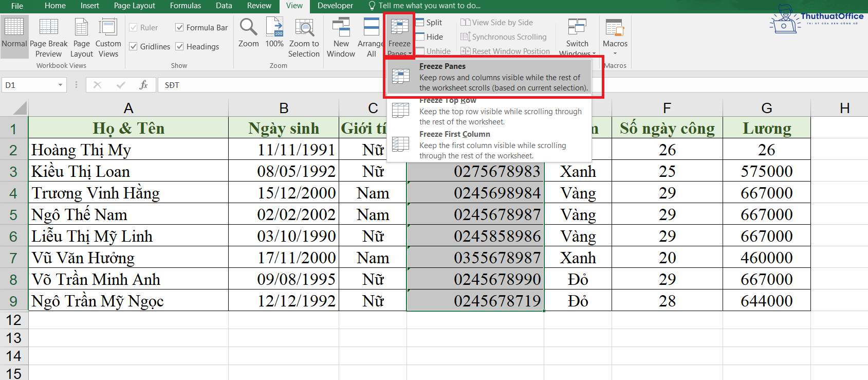Choose Freeze Panes option in menu
The height and width of the screenshot is (380, 868).
point(488,77)
